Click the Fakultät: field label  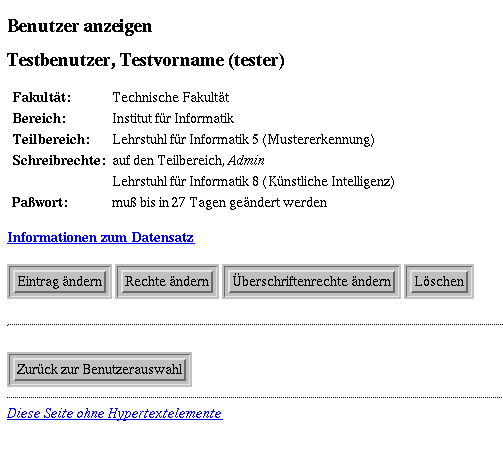[x=42, y=98]
